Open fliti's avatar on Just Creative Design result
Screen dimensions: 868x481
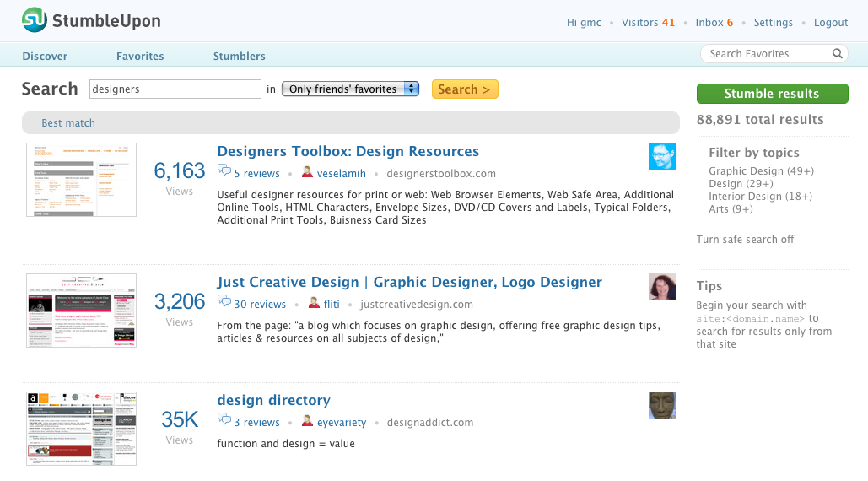point(661,287)
